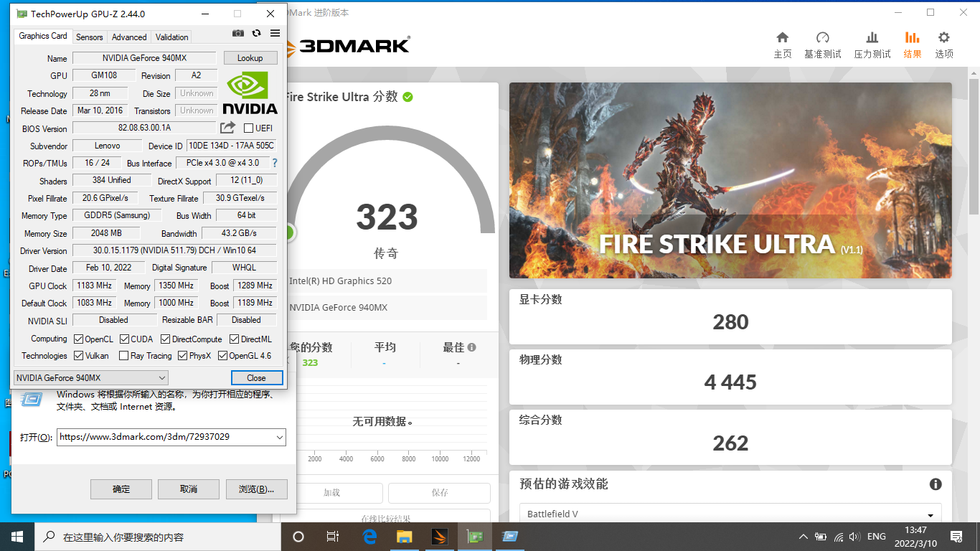Open the GPU-Z hamburger menu
The width and height of the screenshot is (980, 551).
275,33
